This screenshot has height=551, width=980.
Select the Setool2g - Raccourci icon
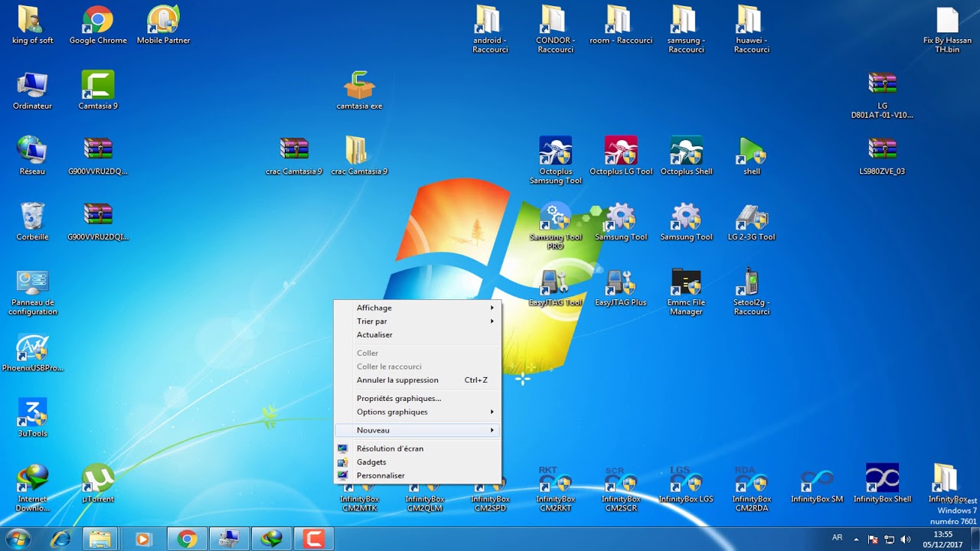(x=752, y=292)
